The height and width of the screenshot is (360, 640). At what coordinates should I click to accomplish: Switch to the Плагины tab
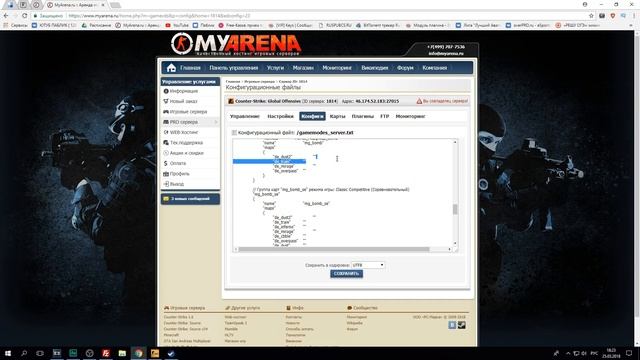coord(362,116)
